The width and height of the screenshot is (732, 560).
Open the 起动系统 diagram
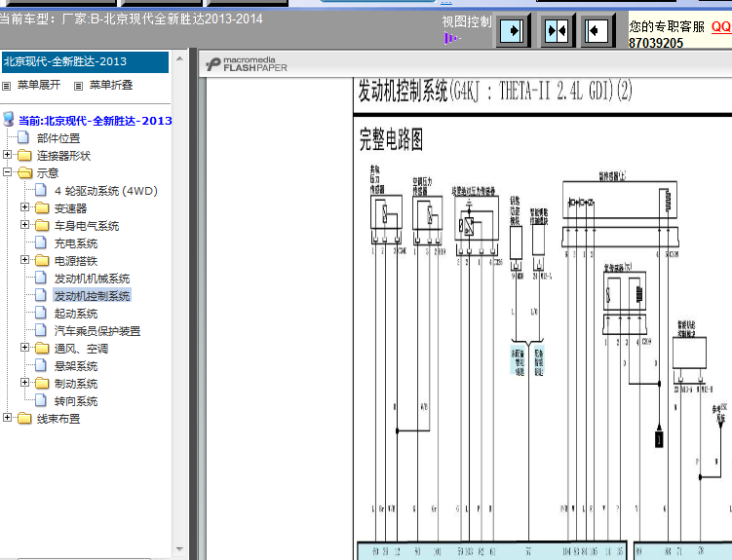(76, 314)
